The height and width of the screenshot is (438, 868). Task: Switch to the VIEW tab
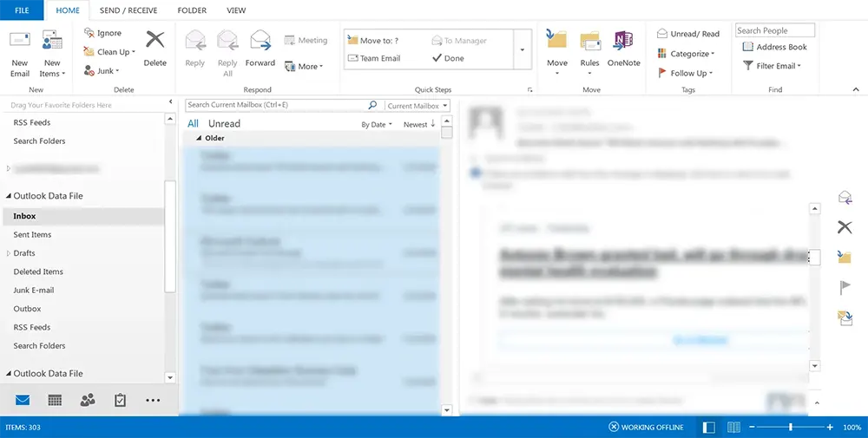(236, 10)
